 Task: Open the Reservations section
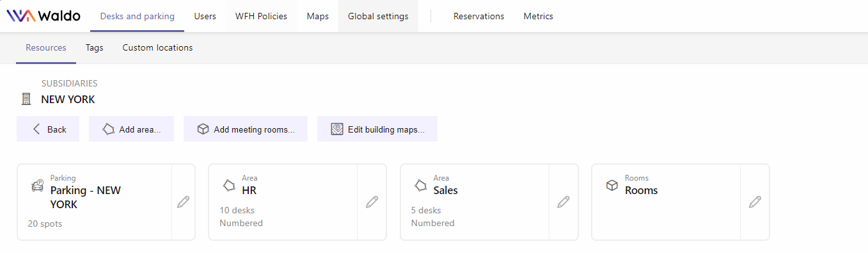pos(478,16)
